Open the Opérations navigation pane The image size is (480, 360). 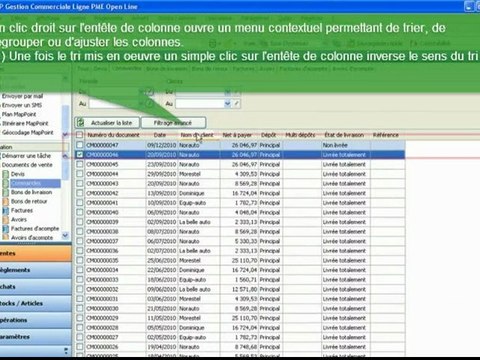click(35, 320)
